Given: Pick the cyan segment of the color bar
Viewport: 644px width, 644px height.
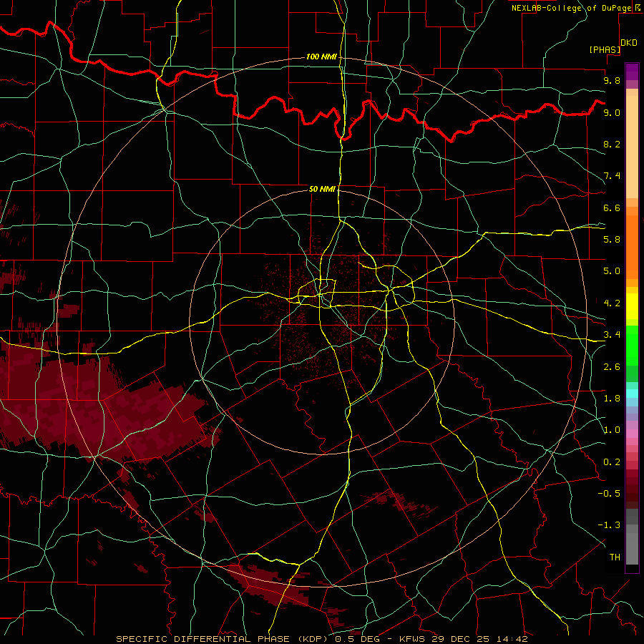Looking at the screenshot, I should pos(632,394).
